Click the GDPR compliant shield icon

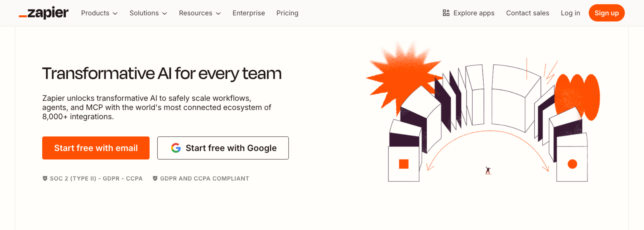tap(155, 178)
